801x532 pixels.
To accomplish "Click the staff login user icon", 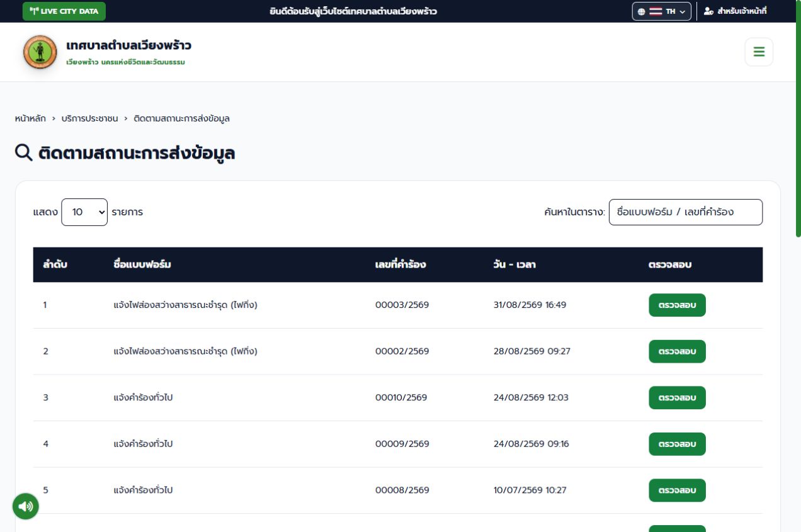I will pyautogui.click(x=708, y=11).
